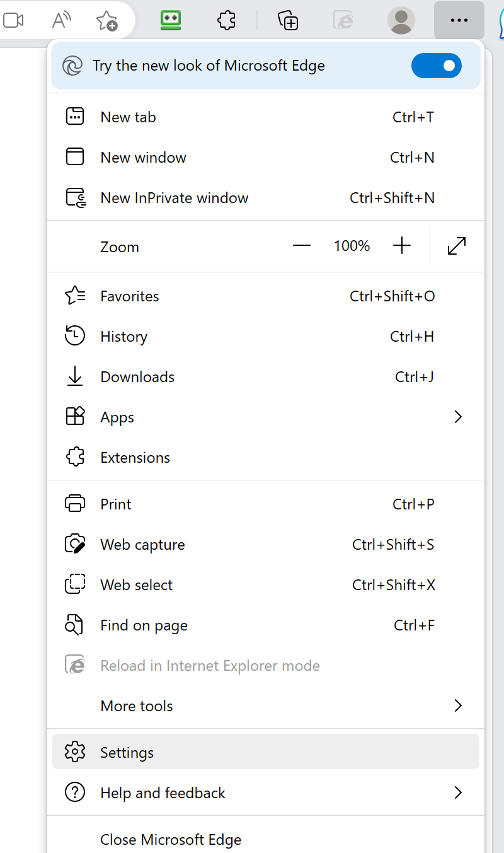Open the profile avatar icon
The image size is (504, 853).
pos(401,20)
